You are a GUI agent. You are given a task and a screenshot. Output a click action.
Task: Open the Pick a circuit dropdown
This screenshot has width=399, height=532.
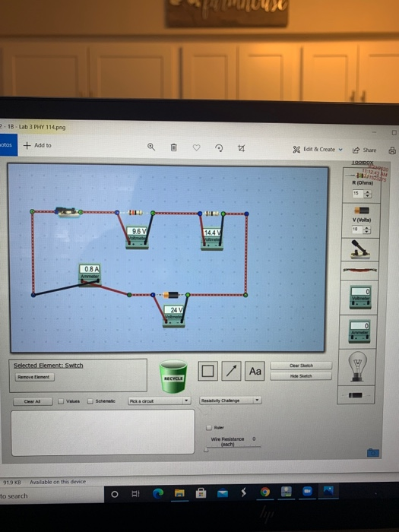tap(159, 401)
